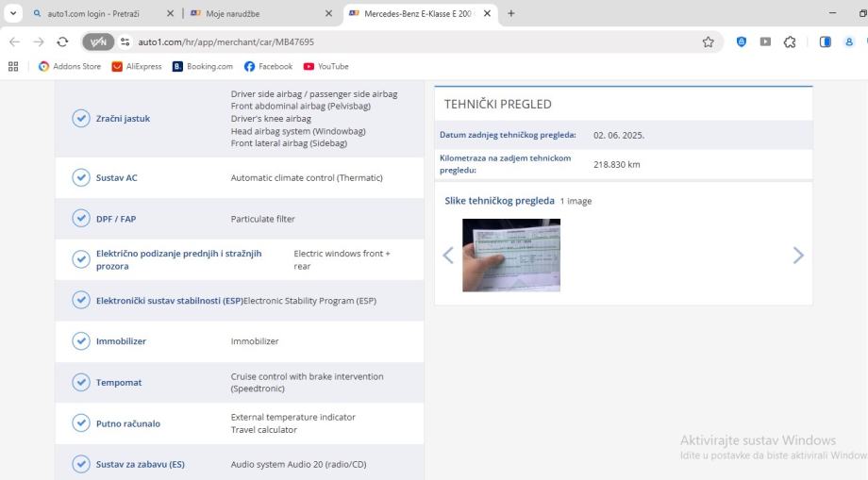Click Automatic climate control (Thermatic) text
The height and width of the screenshot is (480, 868).
[x=307, y=177]
